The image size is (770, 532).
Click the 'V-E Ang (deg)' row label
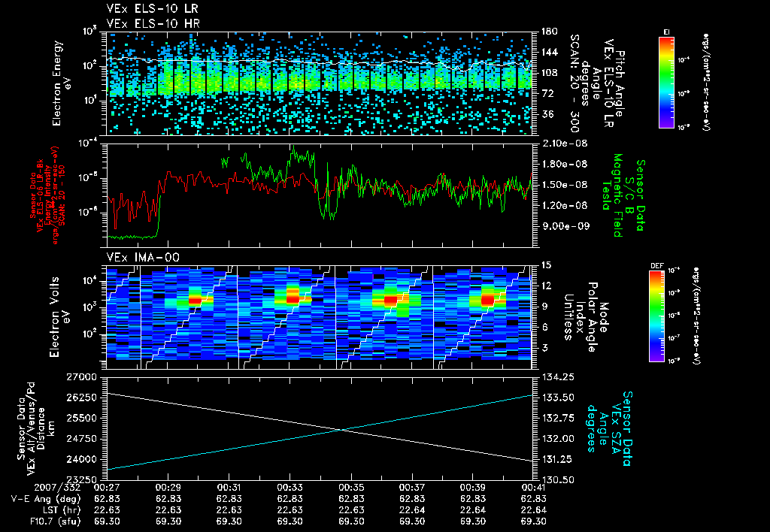point(46,499)
